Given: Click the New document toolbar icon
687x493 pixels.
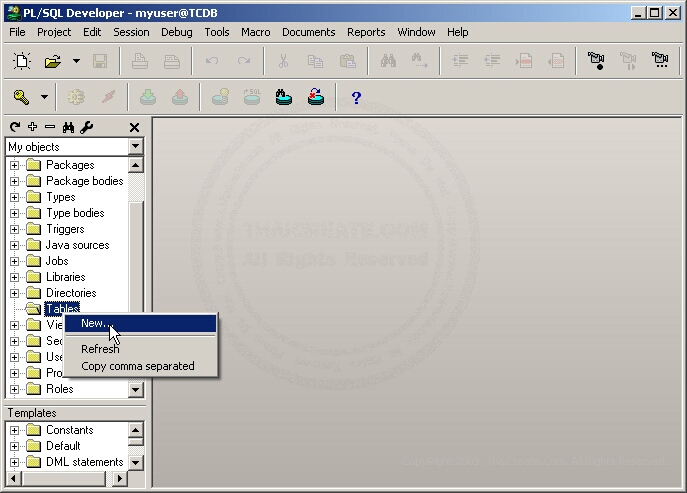Looking at the screenshot, I should 21,62.
